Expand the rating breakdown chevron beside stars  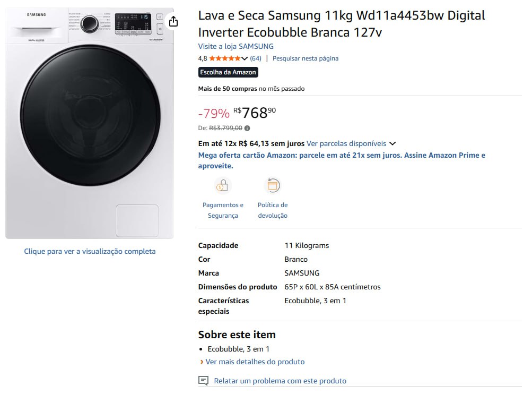[244, 58]
